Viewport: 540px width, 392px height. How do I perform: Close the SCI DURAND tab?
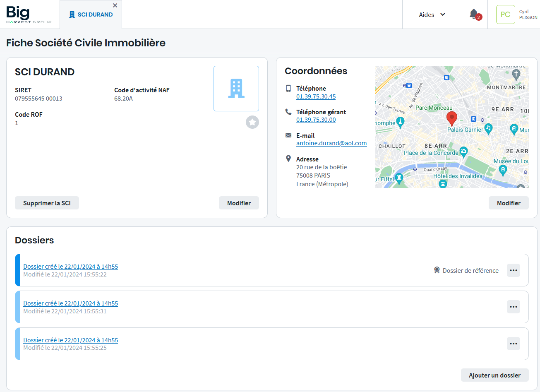(x=115, y=5)
